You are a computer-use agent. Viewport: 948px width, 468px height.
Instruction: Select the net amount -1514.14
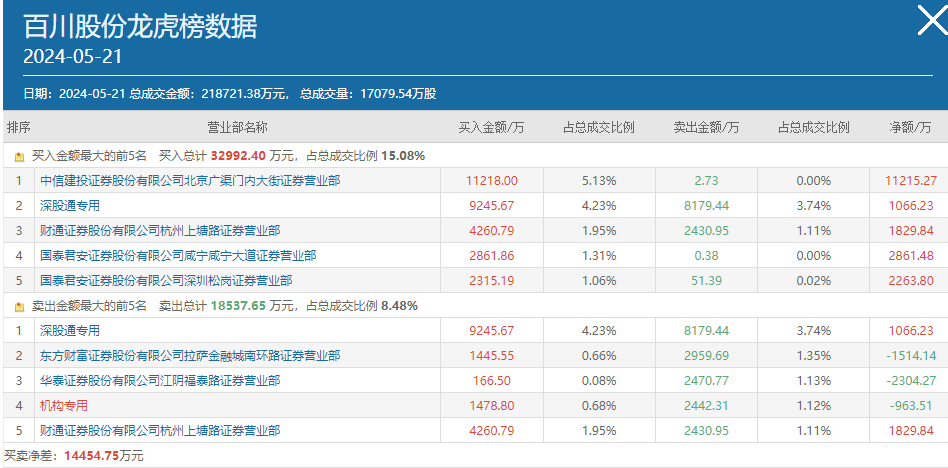(x=911, y=356)
